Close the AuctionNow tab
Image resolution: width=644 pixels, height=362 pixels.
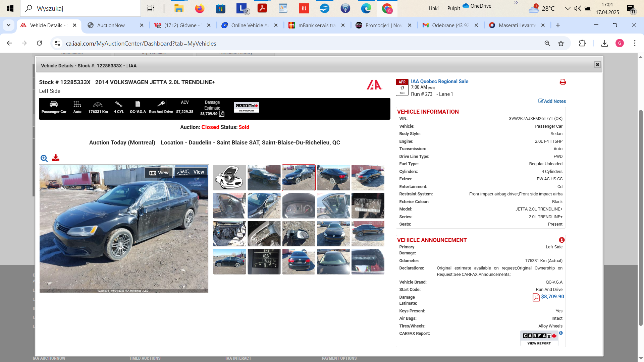point(142,25)
